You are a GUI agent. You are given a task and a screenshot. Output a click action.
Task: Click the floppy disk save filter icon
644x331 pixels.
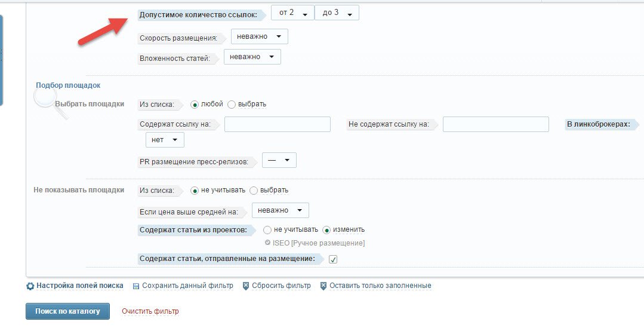click(136, 286)
